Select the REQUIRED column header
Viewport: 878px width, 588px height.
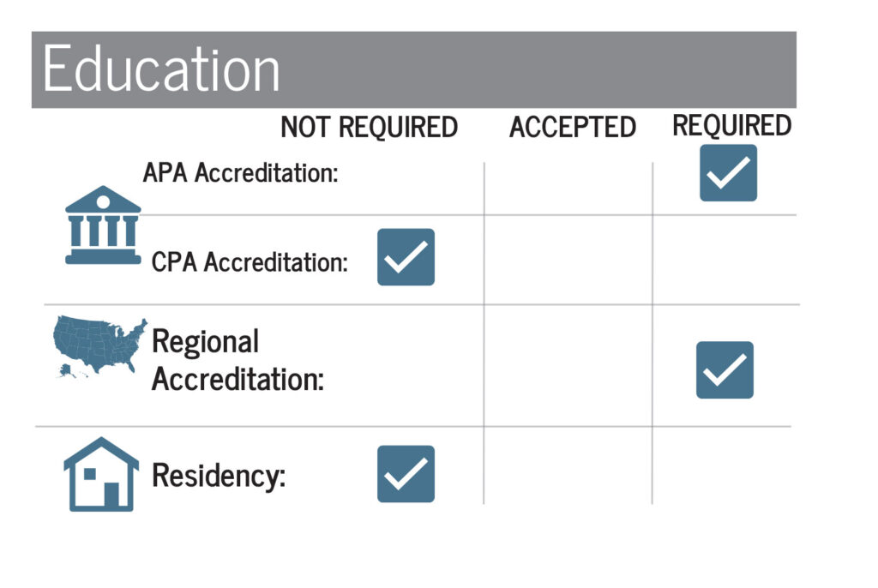point(731,125)
